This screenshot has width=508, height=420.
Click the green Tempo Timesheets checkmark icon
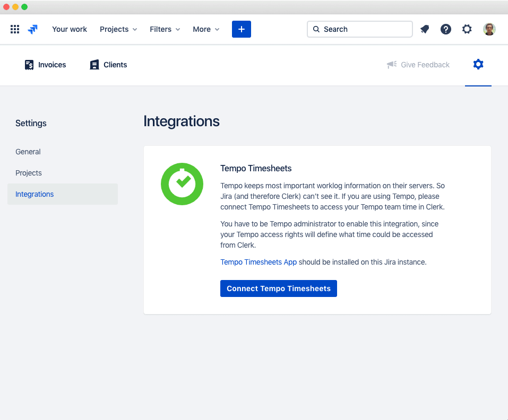point(182,184)
